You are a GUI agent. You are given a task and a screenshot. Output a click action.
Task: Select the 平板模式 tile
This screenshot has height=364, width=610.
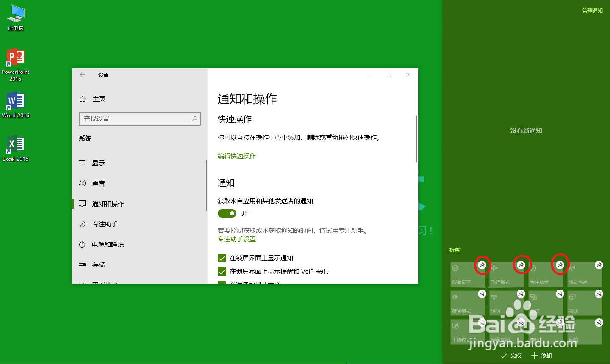tap(467, 332)
